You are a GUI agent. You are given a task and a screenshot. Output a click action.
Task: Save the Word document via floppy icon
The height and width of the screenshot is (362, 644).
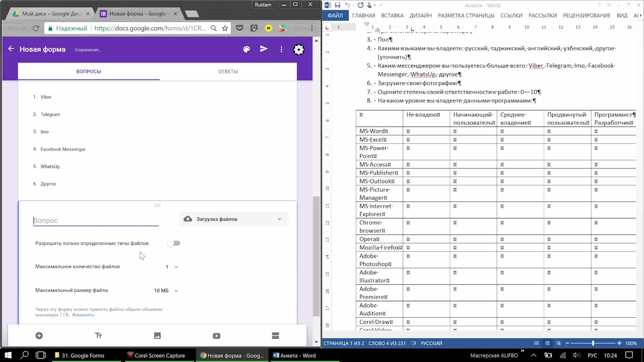pos(337,5)
